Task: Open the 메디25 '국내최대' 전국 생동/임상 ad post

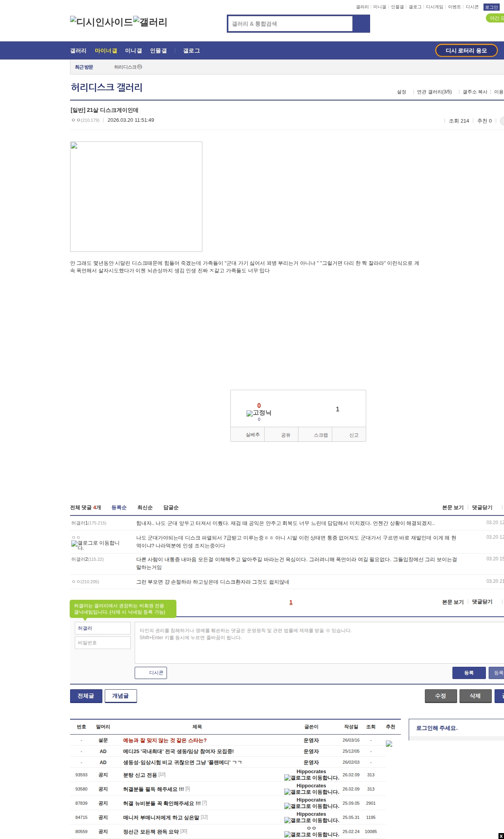Action: tap(178, 752)
